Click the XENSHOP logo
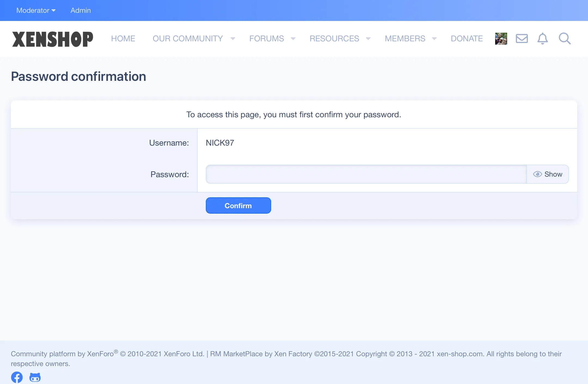 [x=53, y=39]
